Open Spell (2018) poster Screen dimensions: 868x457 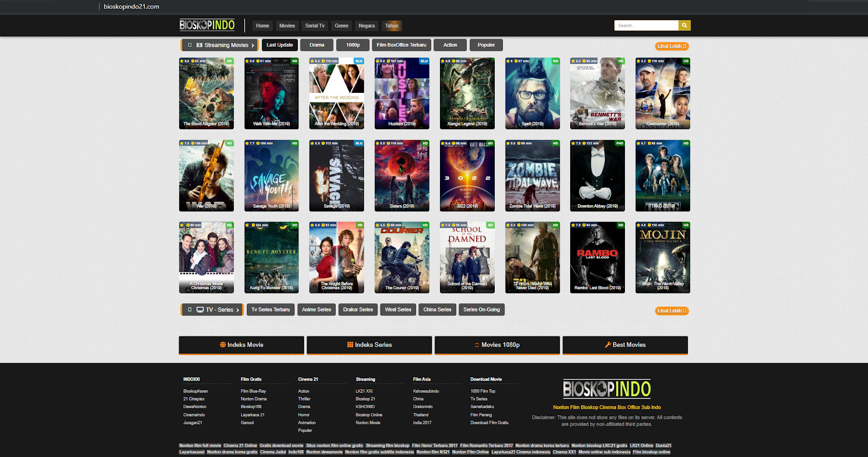coord(533,93)
